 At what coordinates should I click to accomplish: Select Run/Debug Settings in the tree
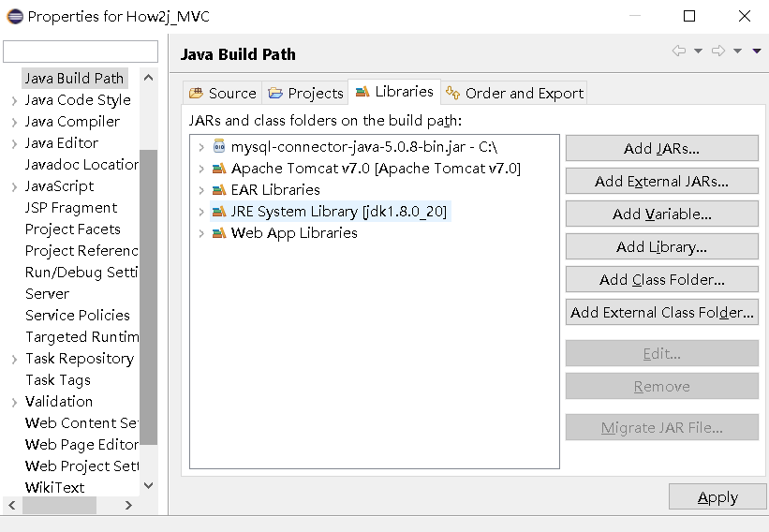(81, 273)
